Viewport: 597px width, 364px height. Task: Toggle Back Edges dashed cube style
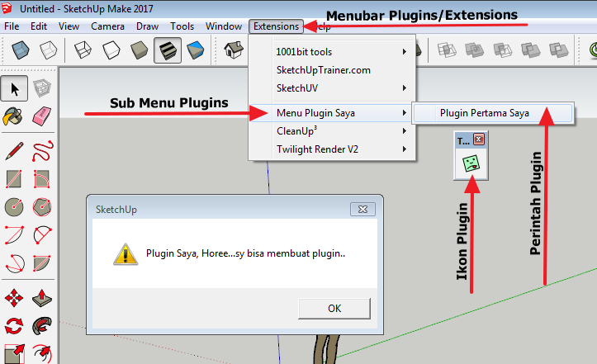point(49,50)
